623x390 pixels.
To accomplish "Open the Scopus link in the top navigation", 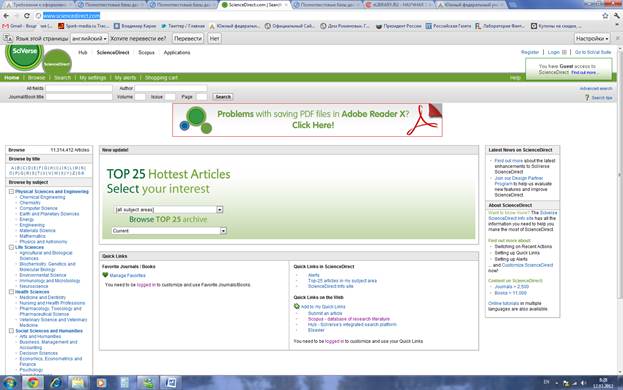I will (x=146, y=52).
